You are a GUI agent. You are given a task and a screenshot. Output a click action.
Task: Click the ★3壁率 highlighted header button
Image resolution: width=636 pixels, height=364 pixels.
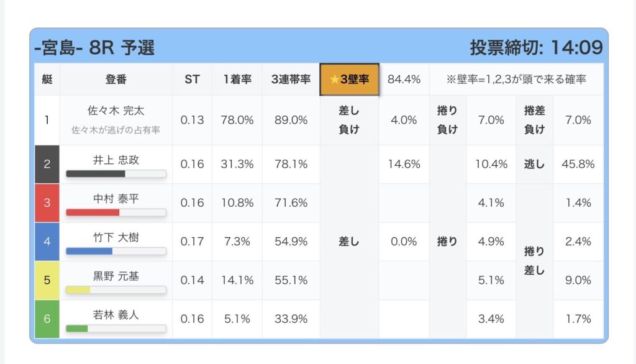tap(349, 80)
